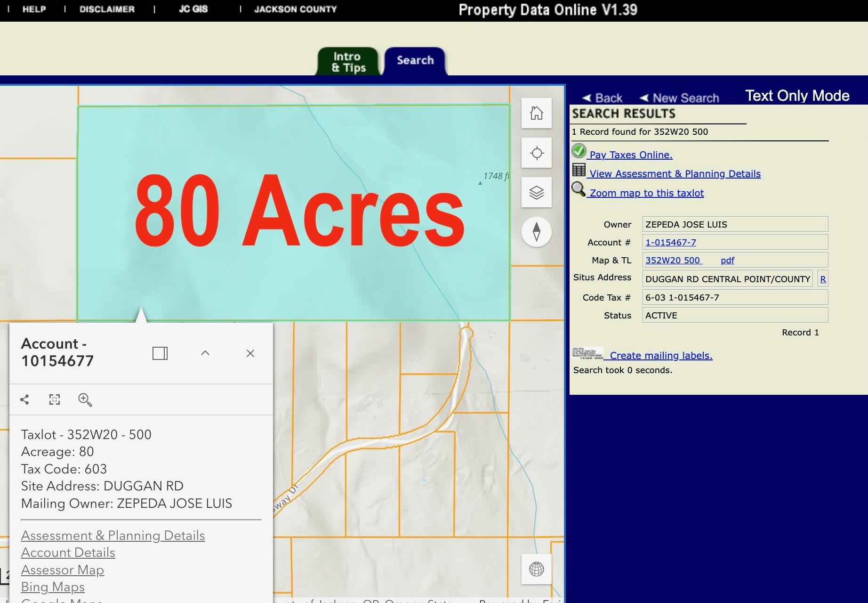Click the locate my position icon

click(x=536, y=153)
